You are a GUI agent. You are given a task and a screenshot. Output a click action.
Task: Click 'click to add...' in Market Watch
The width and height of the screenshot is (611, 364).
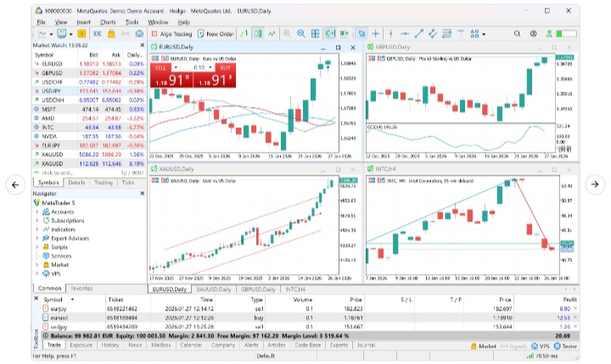tap(56, 172)
